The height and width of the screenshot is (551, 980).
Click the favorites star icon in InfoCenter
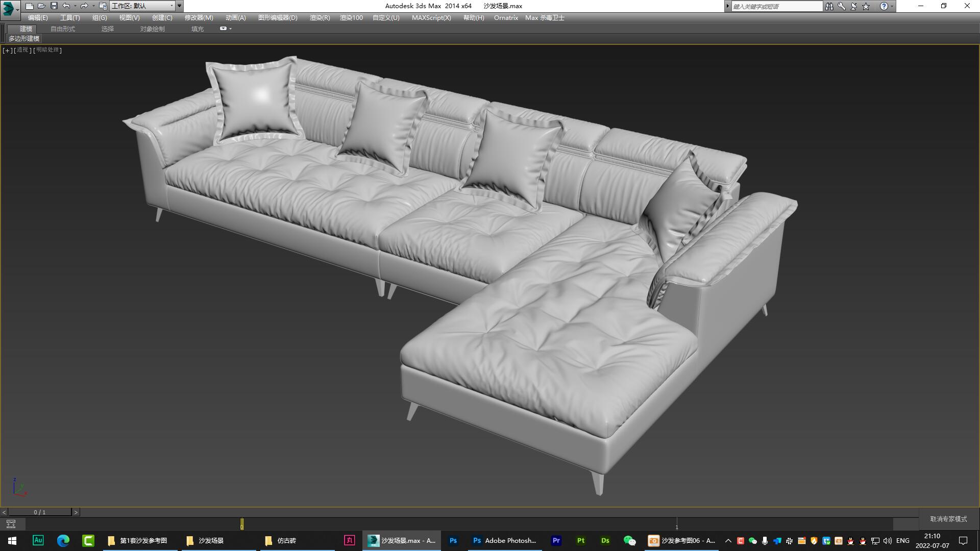[865, 6]
